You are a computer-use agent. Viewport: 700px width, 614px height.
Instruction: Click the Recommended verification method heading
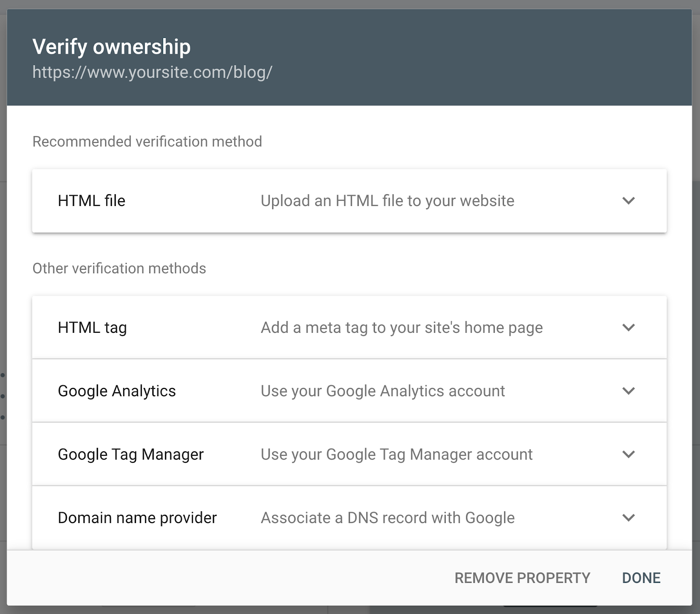click(x=147, y=141)
